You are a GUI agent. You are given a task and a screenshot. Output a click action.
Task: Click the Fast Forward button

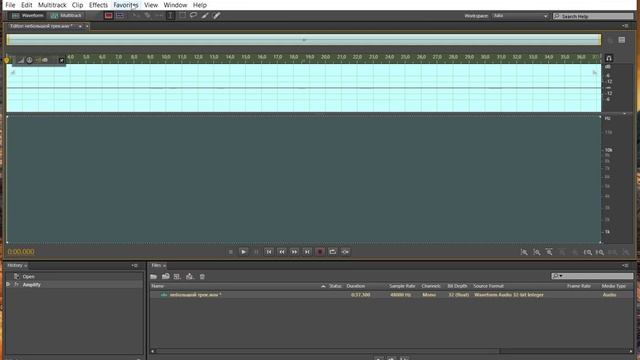(x=294, y=252)
